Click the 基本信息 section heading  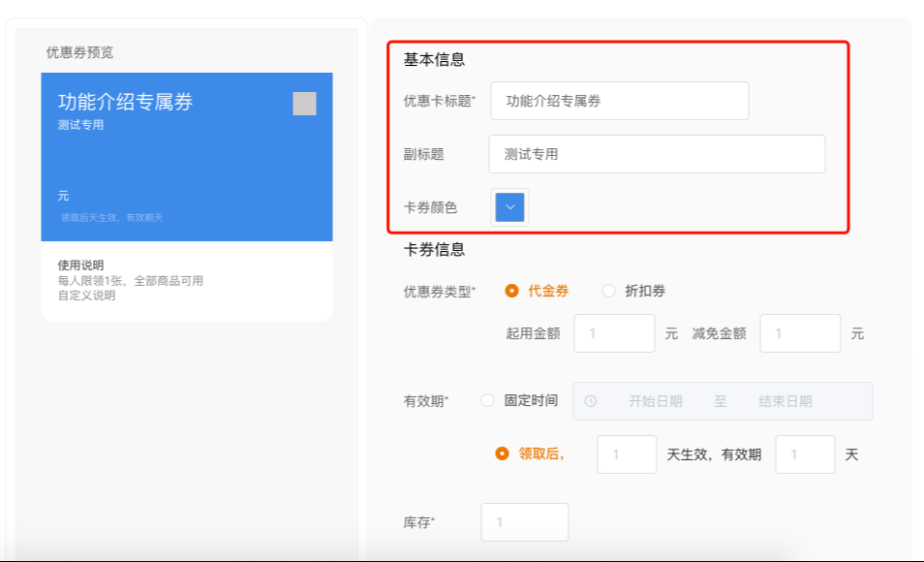pyautogui.click(x=434, y=60)
